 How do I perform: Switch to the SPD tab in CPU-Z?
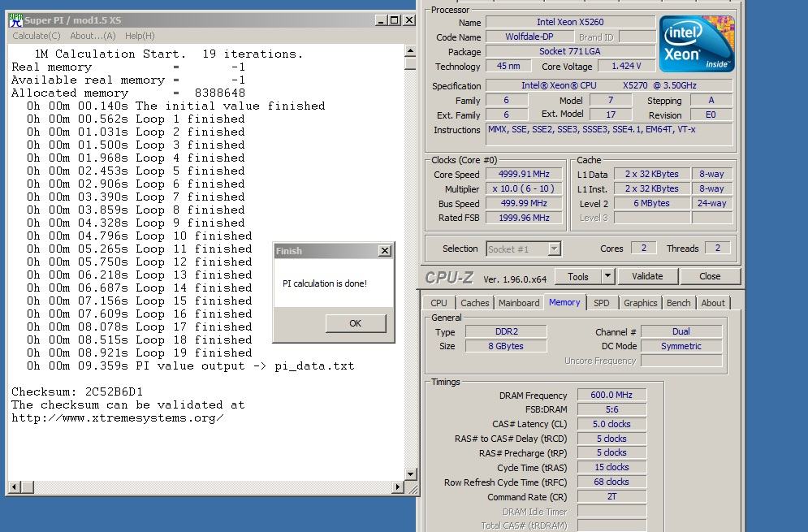[602, 303]
